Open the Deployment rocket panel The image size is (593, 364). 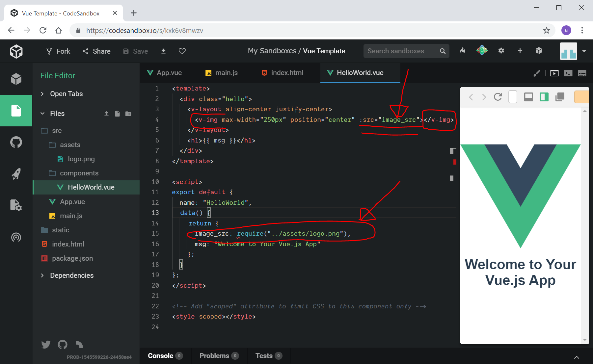(x=16, y=174)
